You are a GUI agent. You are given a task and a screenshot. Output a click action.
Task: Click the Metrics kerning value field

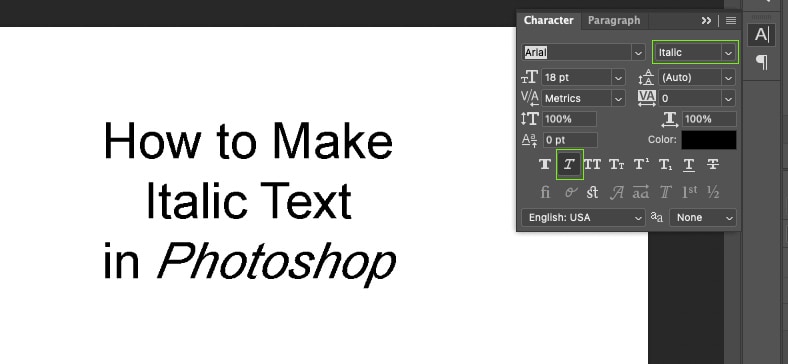coord(576,99)
